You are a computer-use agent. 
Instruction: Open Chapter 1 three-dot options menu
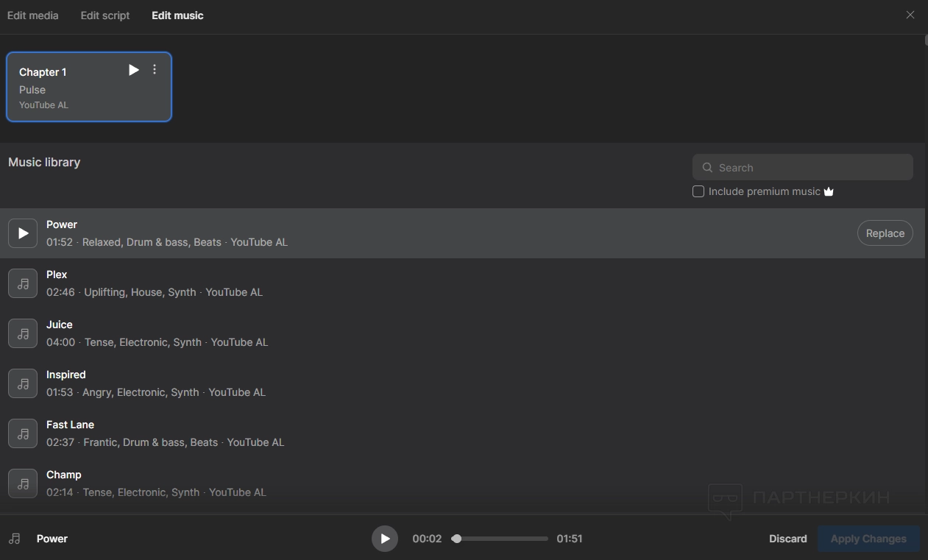[x=155, y=69]
